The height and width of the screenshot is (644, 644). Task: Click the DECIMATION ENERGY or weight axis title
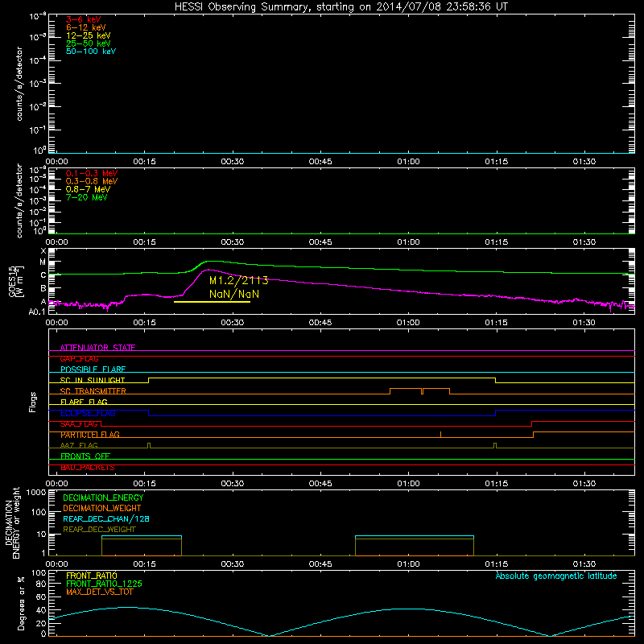click(12, 522)
